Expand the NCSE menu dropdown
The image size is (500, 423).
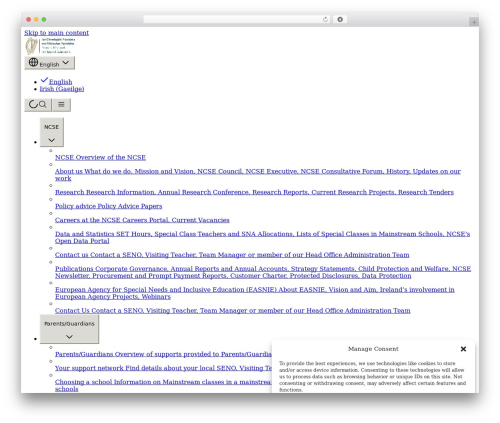coord(52,132)
